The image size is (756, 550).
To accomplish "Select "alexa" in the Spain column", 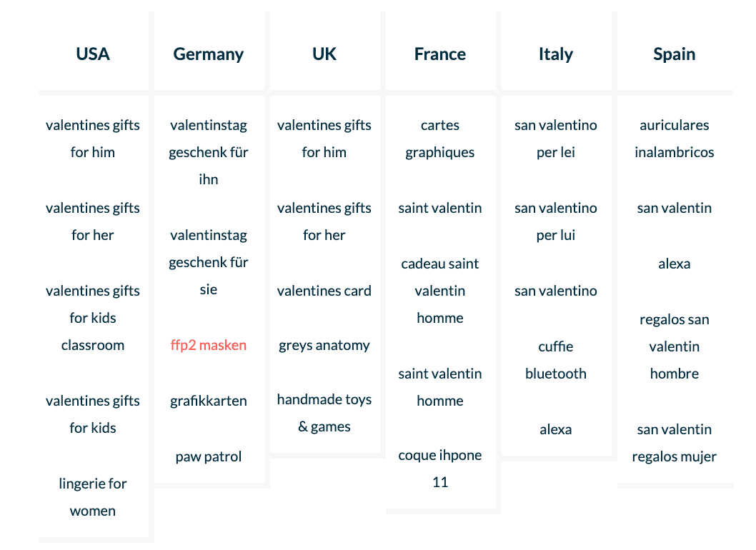I will coord(674,264).
